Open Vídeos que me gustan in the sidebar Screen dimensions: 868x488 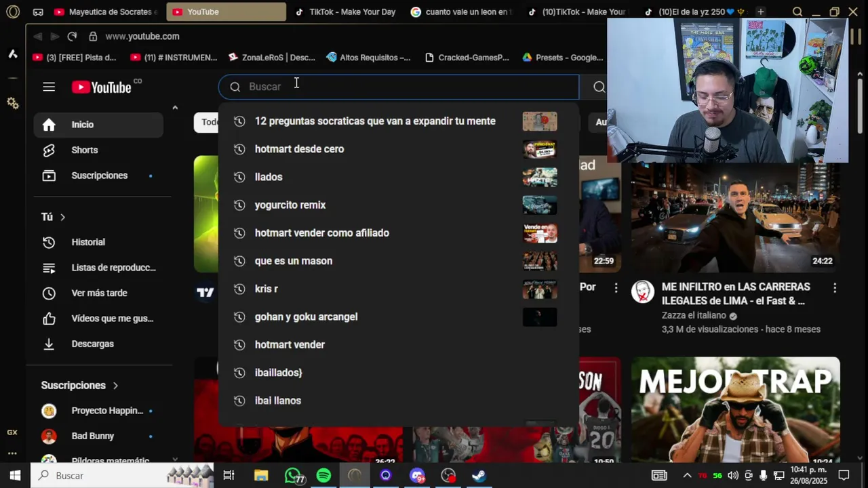pos(98,319)
